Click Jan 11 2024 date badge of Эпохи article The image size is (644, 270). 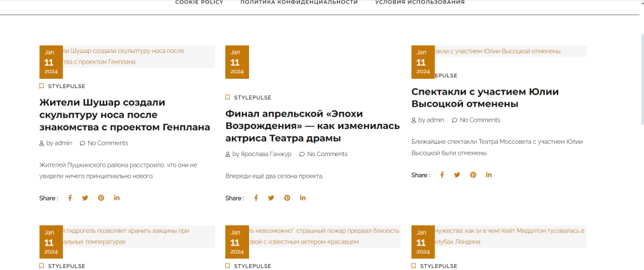237,62
